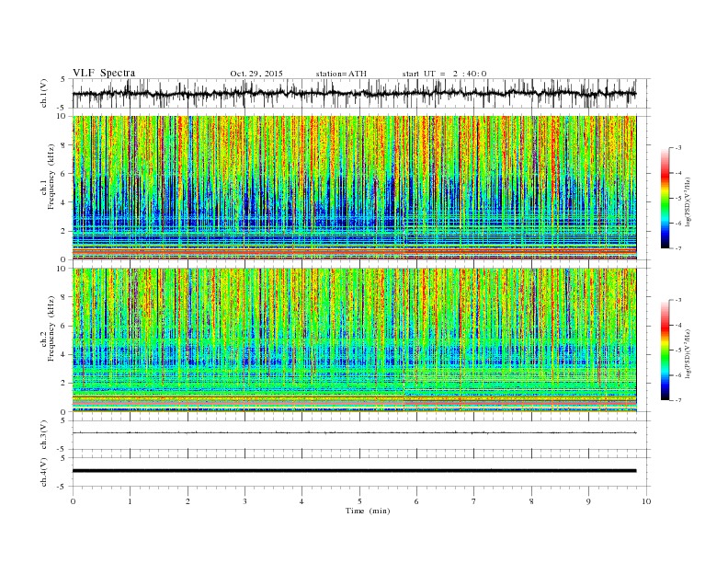Click time axis tick label "8"
Screen dimensions: 728x563
click(531, 501)
